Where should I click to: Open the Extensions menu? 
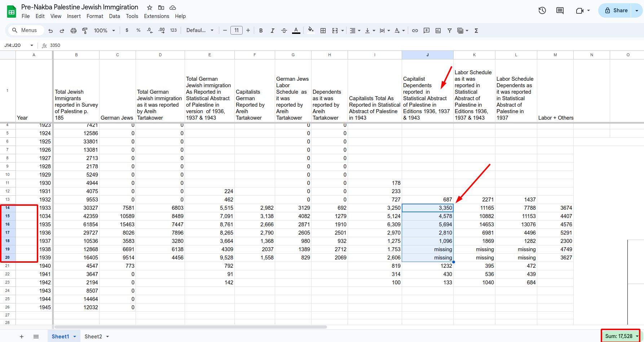[156, 16]
